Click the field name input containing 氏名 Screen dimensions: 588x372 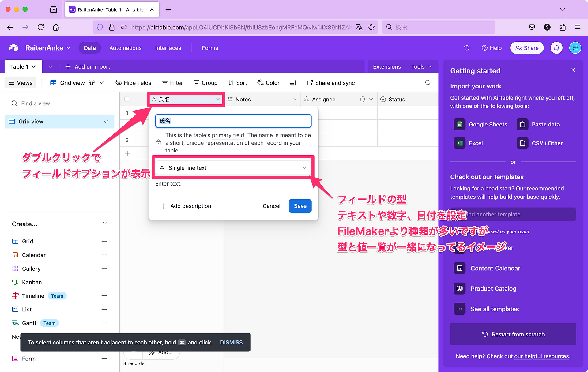[x=233, y=121]
